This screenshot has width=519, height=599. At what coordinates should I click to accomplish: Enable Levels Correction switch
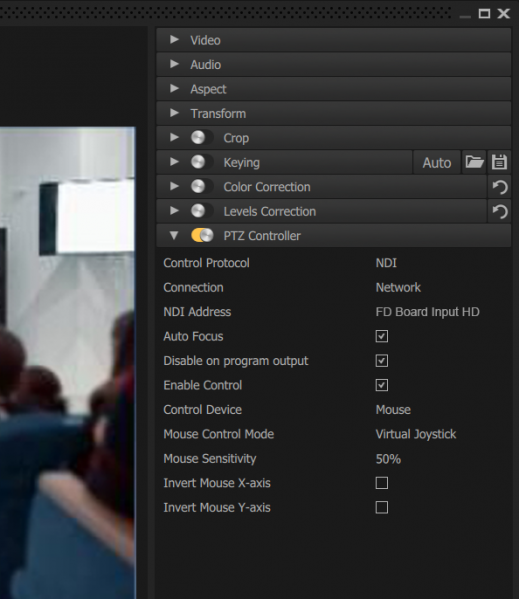[202, 211]
